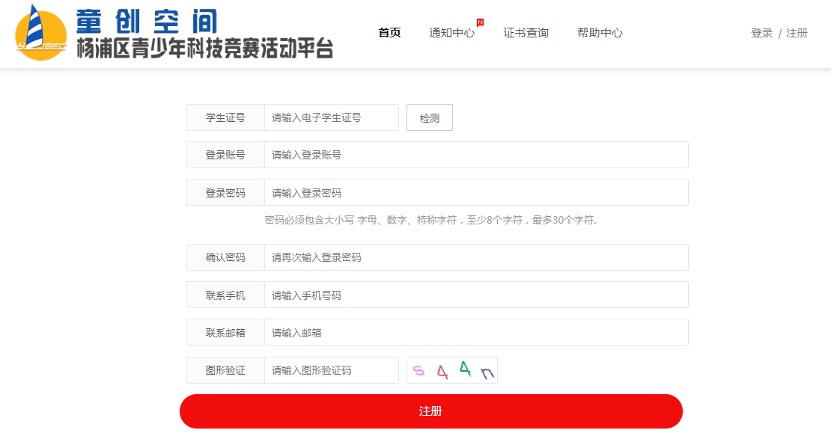Image resolution: width=832 pixels, height=446 pixels.
Task: Submit with the red 注册 button
Action: tap(431, 411)
